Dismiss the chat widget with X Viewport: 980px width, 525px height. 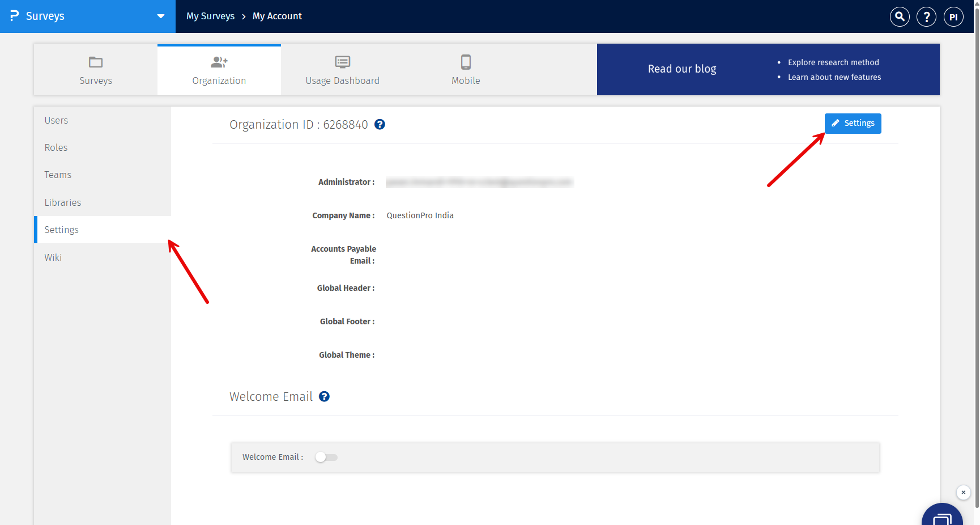pos(964,492)
